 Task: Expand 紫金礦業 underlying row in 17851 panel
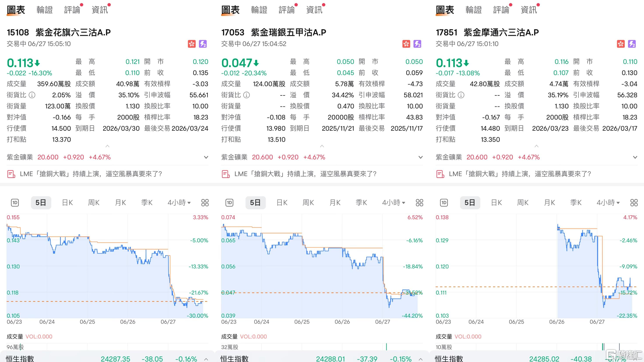635,157
